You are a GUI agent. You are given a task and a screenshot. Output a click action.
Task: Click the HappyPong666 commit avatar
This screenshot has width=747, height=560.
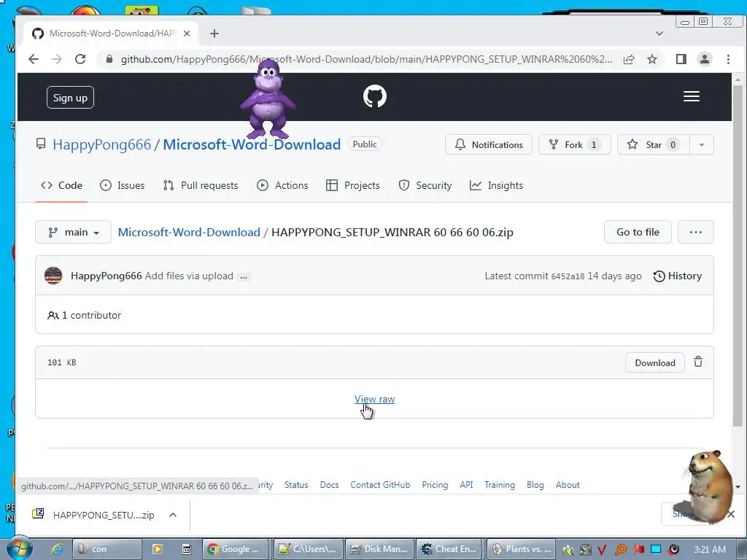click(53, 276)
